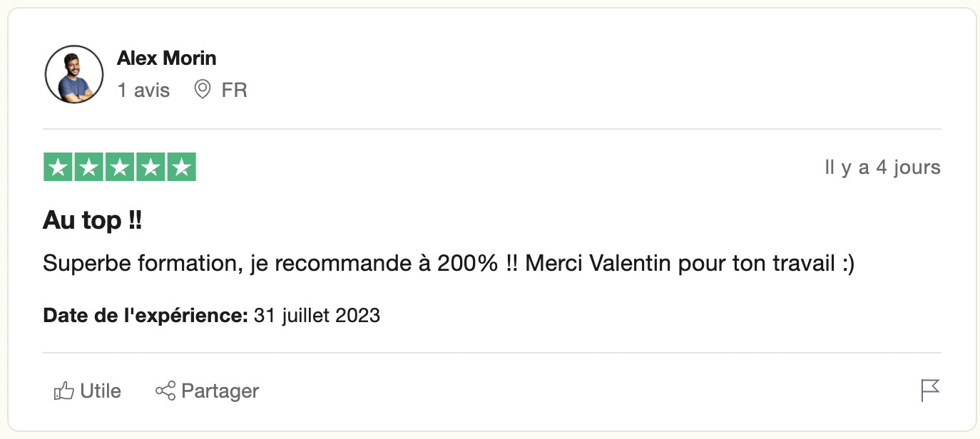Image resolution: width=980 pixels, height=439 pixels.
Task: Mark the review as "Utile"
Action: click(x=100, y=391)
